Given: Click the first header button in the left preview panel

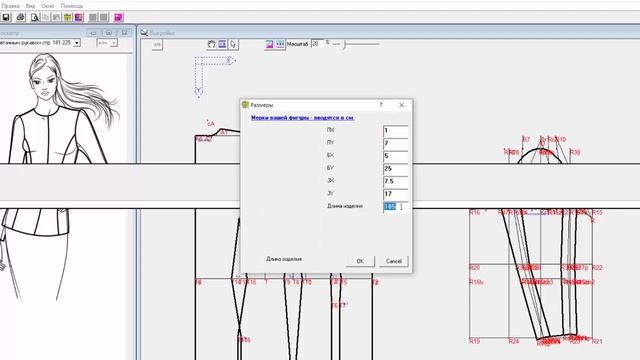Looking at the screenshot, I should click(93, 33).
